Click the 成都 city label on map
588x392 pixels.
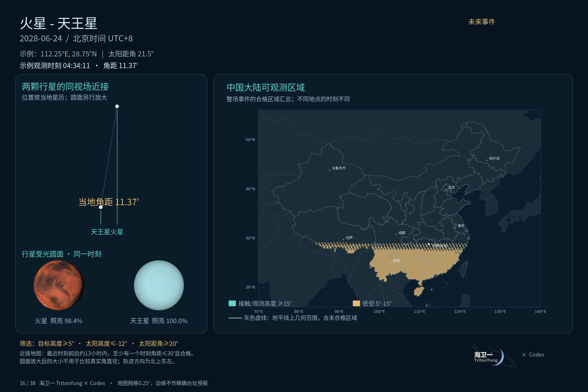pos(402,233)
